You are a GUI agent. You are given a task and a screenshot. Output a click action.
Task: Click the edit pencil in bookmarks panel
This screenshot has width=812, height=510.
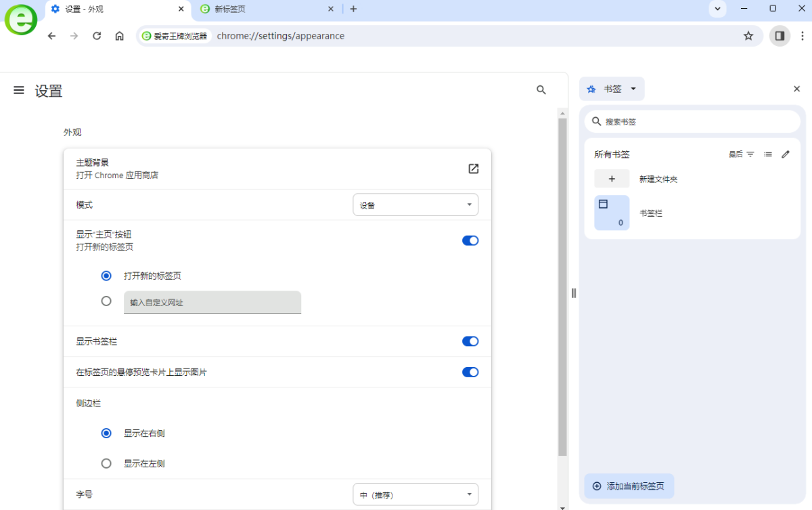pyautogui.click(x=785, y=154)
